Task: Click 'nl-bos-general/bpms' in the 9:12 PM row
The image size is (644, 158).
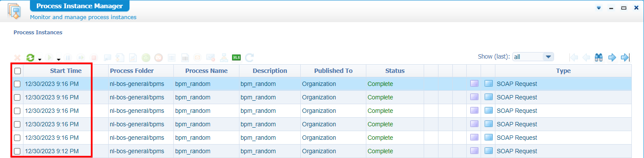Action: tap(137, 151)
